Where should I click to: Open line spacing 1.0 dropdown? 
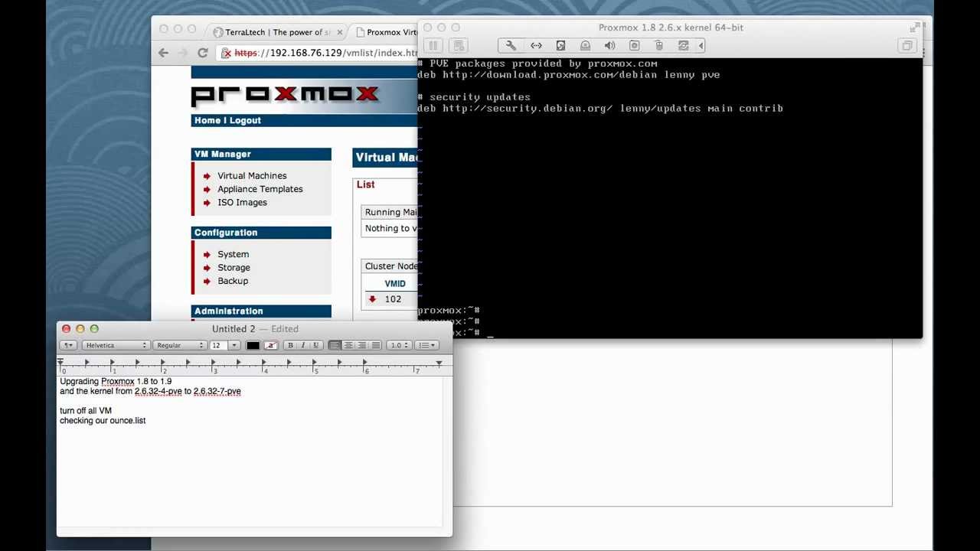(x=398, y=345)
